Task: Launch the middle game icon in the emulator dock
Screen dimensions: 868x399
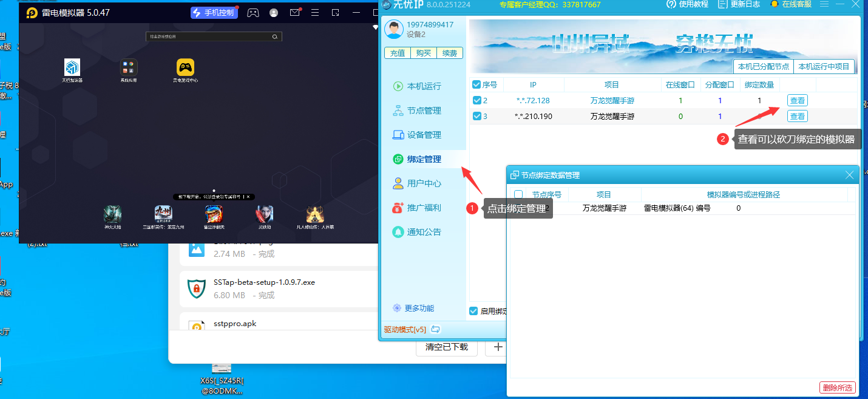Action: (214, 213)
